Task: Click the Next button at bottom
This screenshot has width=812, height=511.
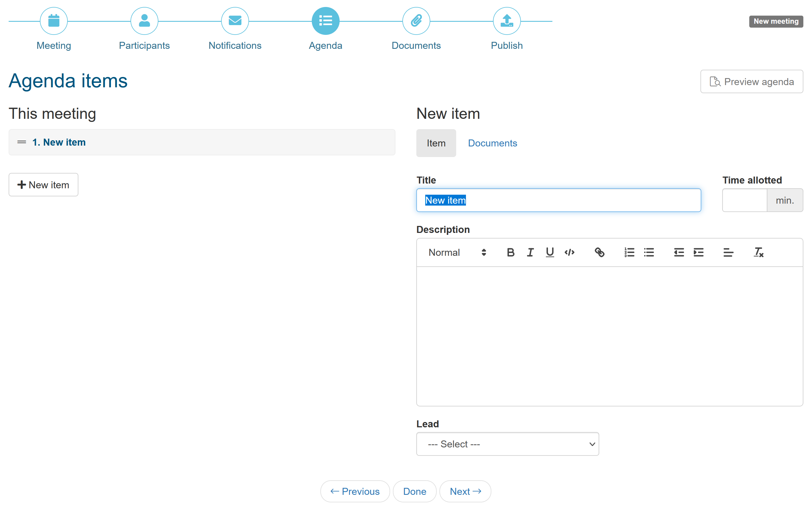Action: tap(465, 491)
